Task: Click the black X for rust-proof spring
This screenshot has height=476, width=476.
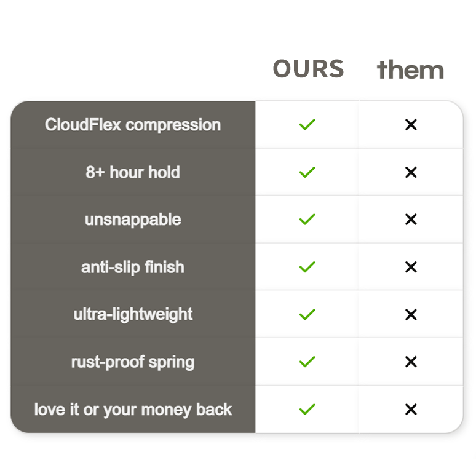Action: pos(411,362)
